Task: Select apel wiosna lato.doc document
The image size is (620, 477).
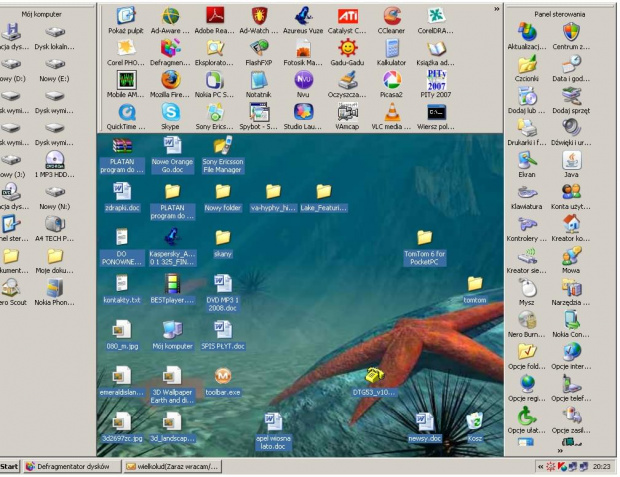Action: coord(273,432)
